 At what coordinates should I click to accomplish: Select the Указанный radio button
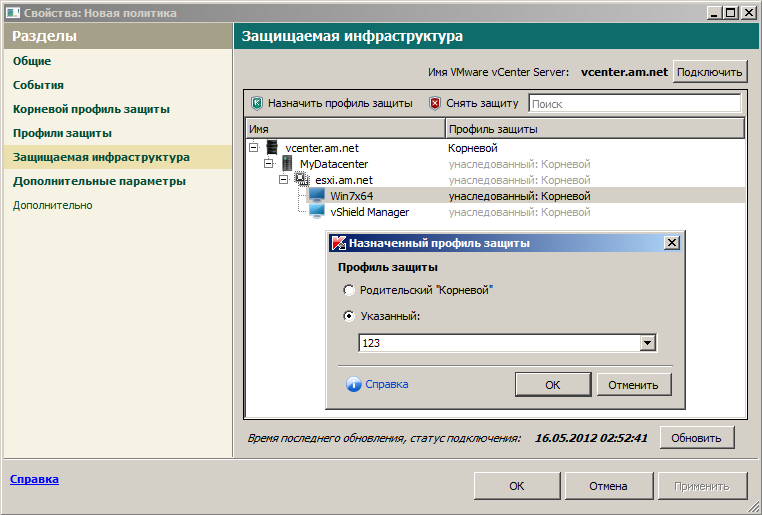pyautogui.click(x=349, y=316)
